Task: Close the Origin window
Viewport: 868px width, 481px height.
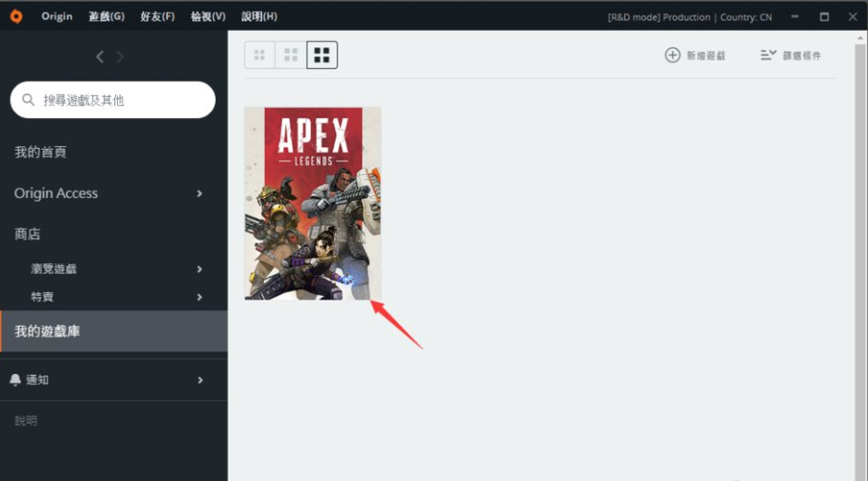Action: [853, 16]
